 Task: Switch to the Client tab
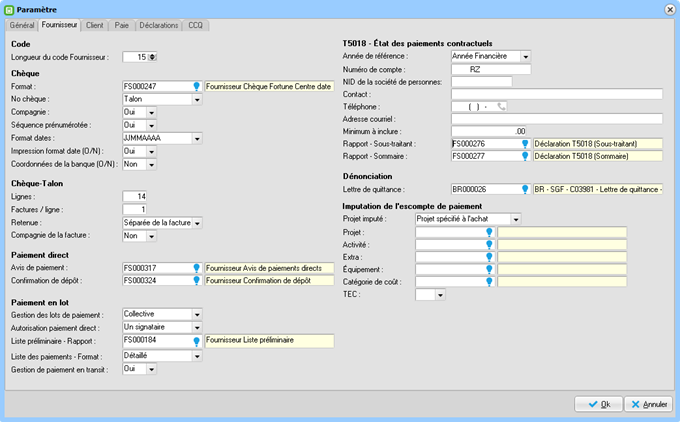(x=95, y=25)
